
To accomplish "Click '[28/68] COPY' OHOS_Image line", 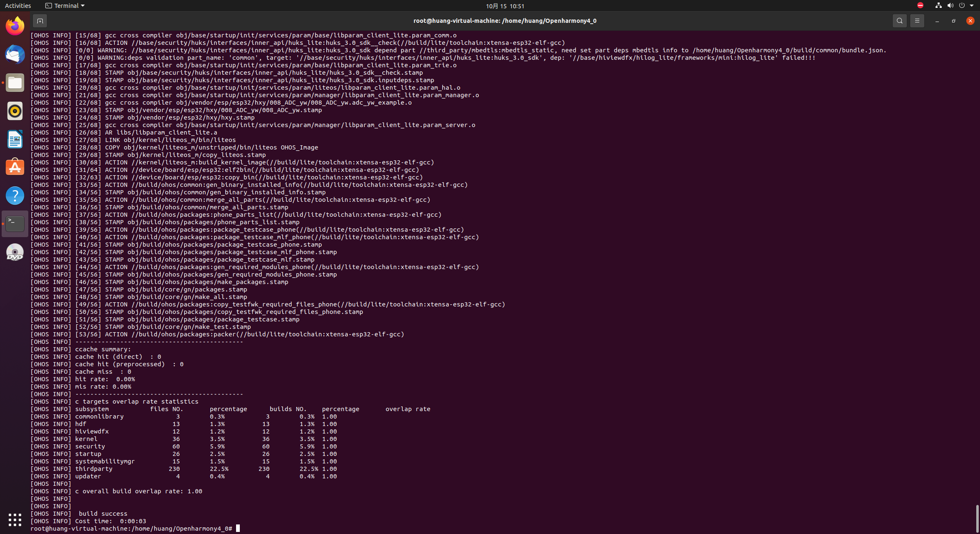I will [x=174, y=147].
